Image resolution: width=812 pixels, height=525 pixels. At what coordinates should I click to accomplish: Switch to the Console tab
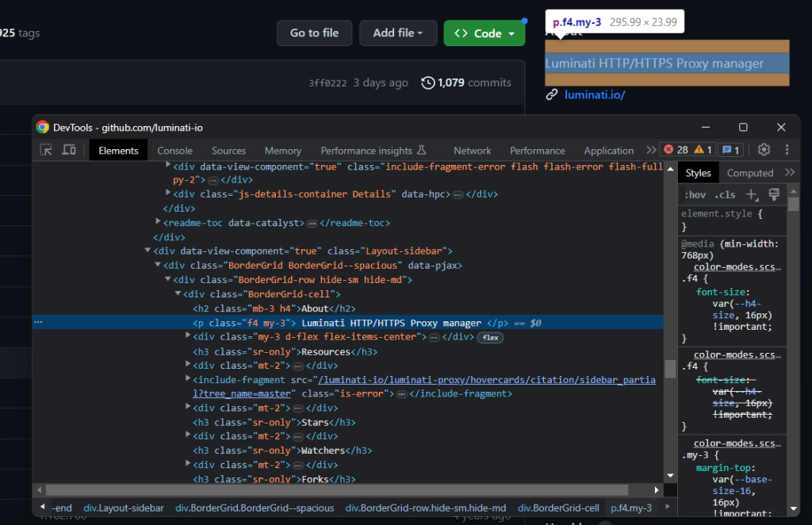174,151
